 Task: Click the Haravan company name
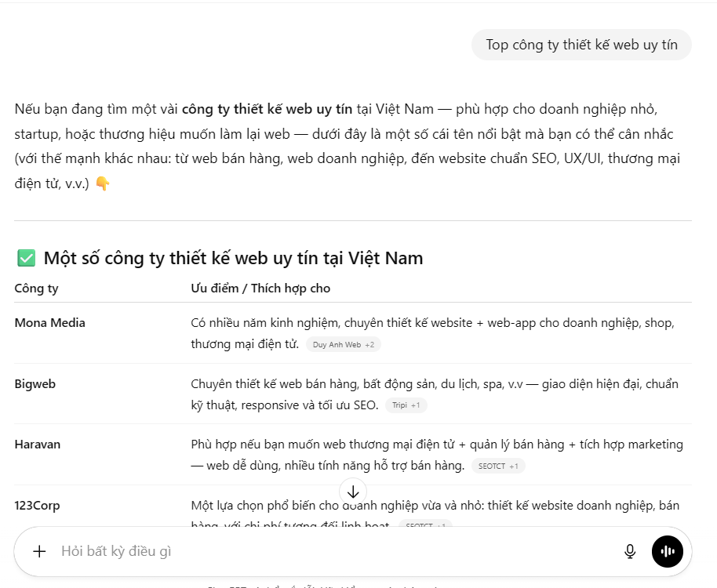pyautogui.click(x=38, y=445)
